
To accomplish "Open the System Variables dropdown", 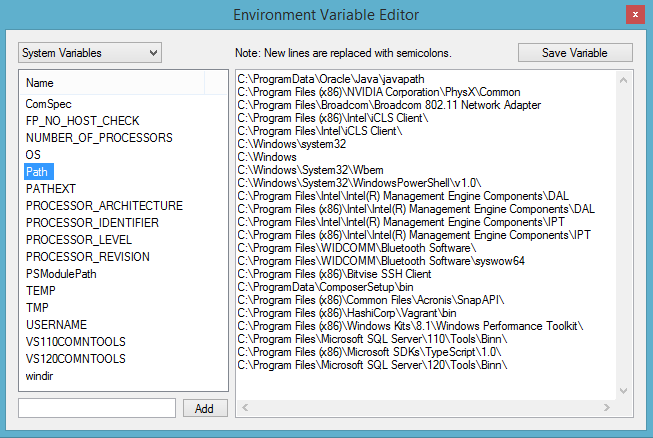I will [89, 52].
